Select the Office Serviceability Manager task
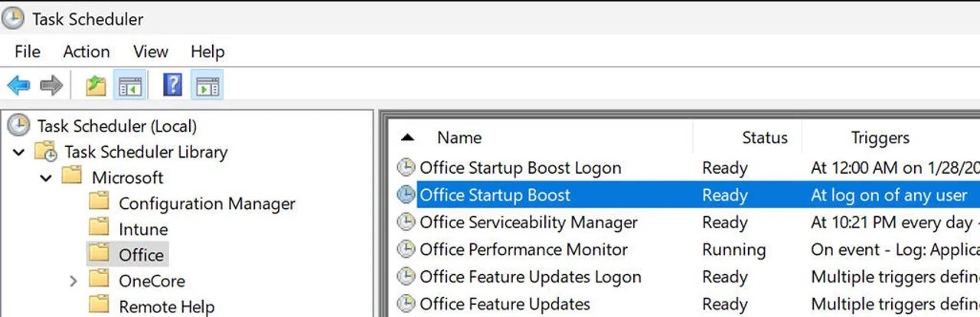980x317 pixels. click(528, 223)
